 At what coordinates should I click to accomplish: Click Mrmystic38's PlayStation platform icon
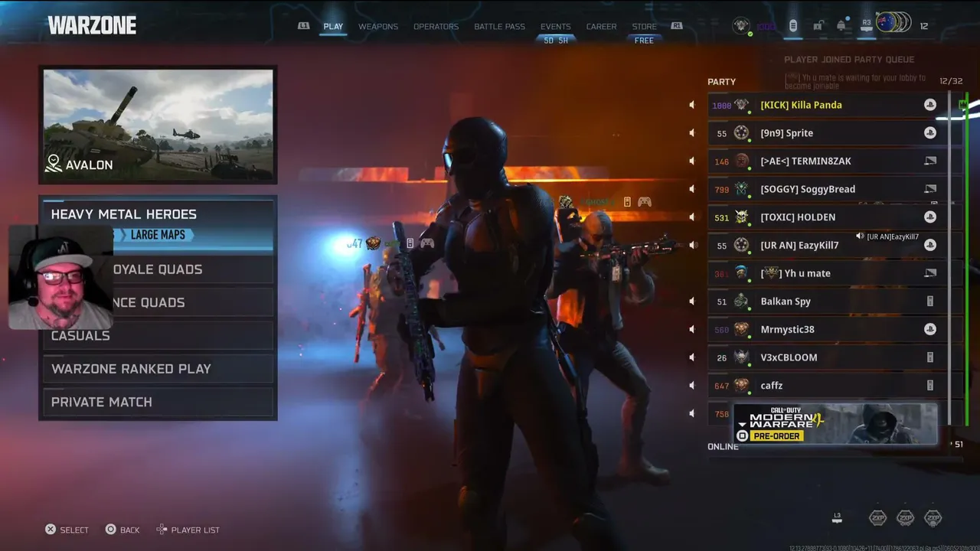[930, 329]
